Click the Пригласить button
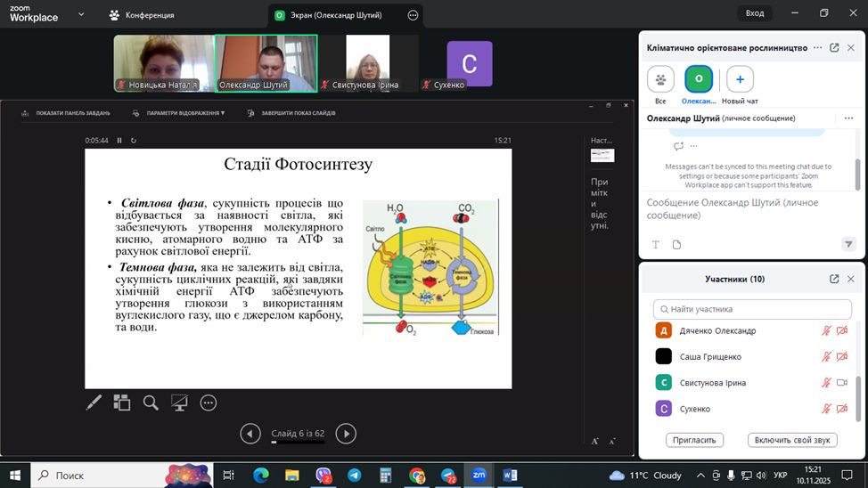 click(x=694, y=440)
